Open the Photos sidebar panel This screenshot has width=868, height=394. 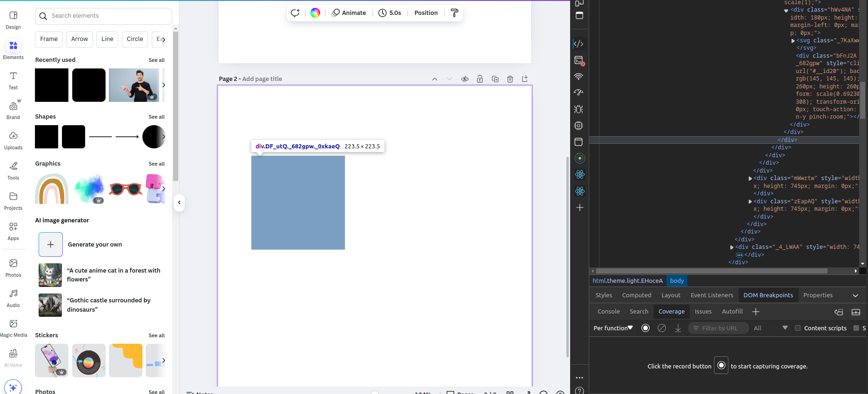pyautogui.click(x=13, y=268)
